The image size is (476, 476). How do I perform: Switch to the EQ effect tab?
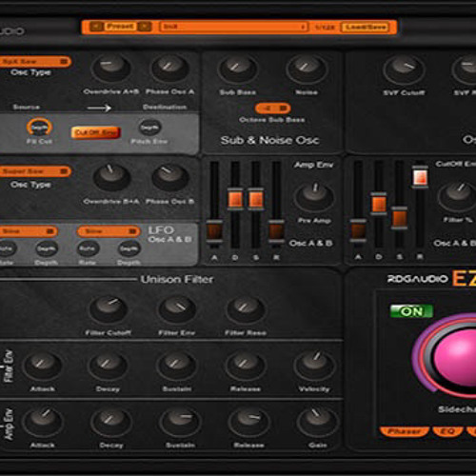447,431
